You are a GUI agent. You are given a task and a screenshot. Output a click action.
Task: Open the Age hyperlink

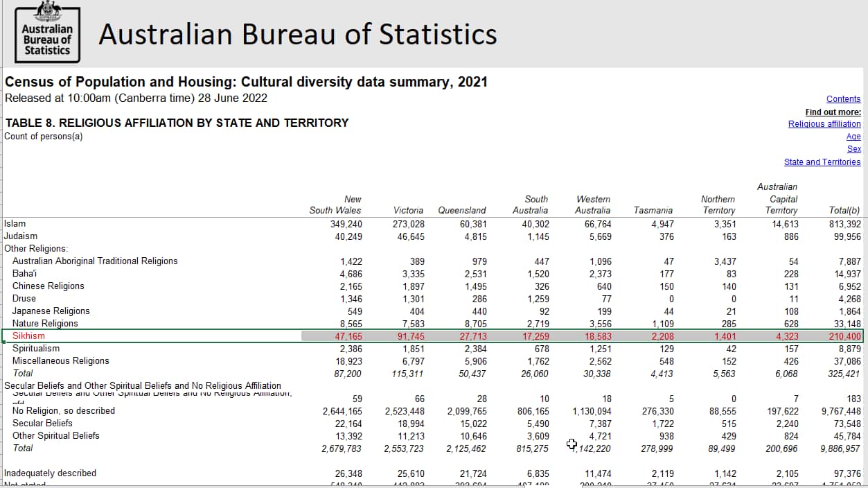coord(853,137)
